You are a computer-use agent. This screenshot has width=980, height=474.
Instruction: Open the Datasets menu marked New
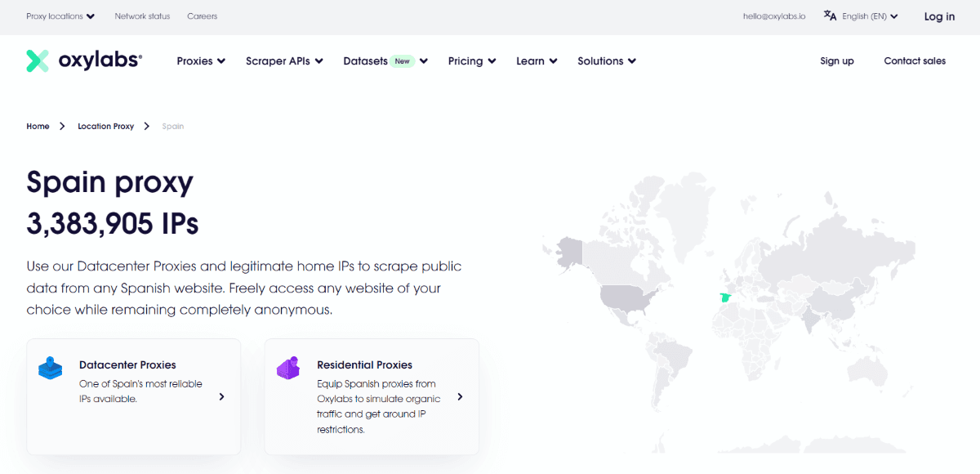385,61
